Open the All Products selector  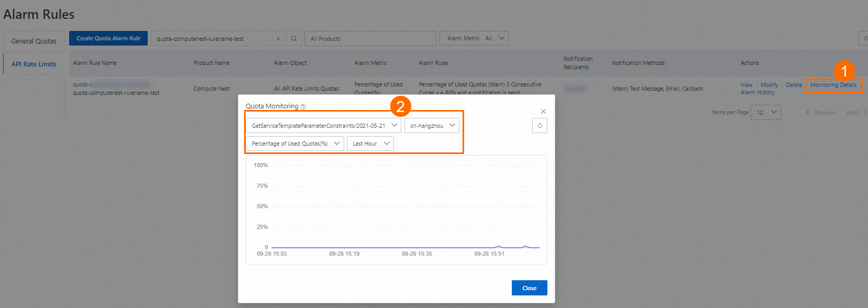click(370, 38)
